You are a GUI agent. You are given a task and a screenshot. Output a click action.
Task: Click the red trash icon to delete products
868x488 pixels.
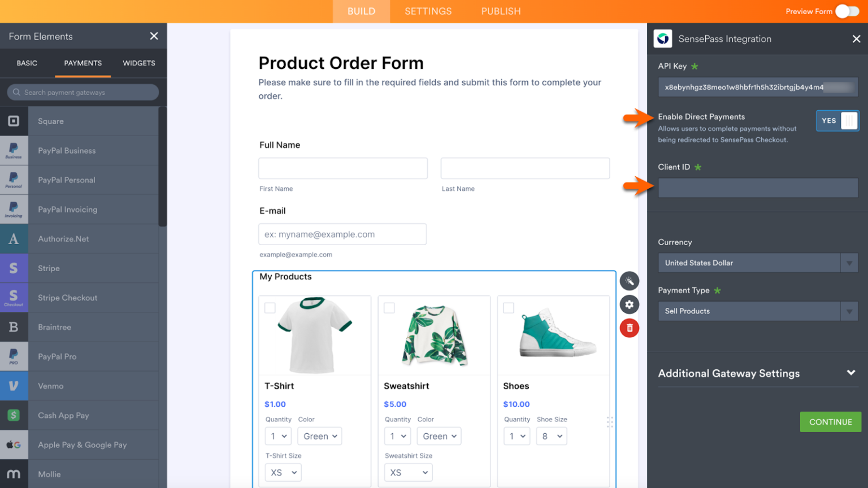tap(630, 328)
